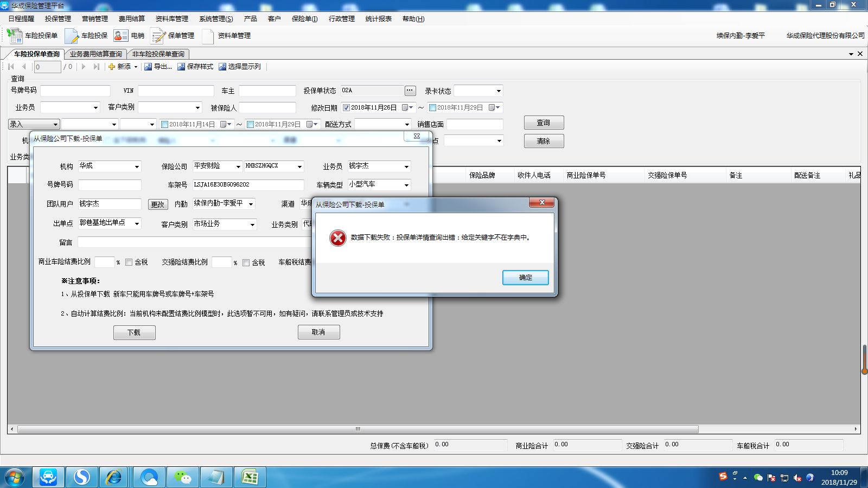The image size is (868, 488).
Task: Expand the 客户类别 dropdown in the query panel
Action: pyautogui.click(x=197, y=107)
